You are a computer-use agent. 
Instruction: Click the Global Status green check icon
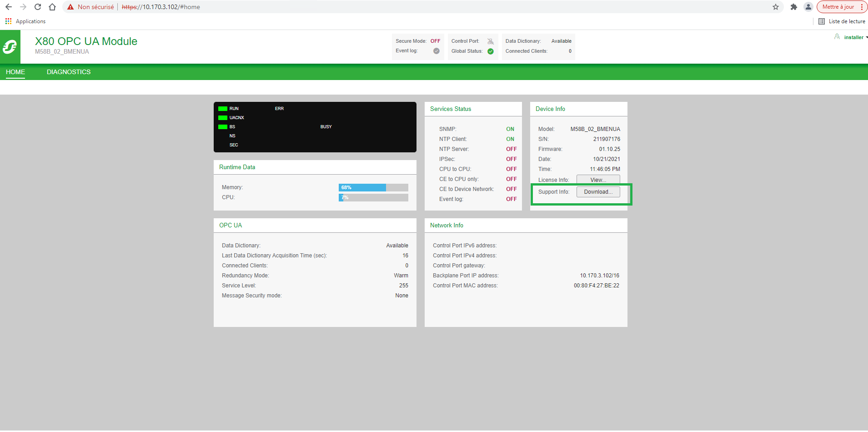coord(491,51)
